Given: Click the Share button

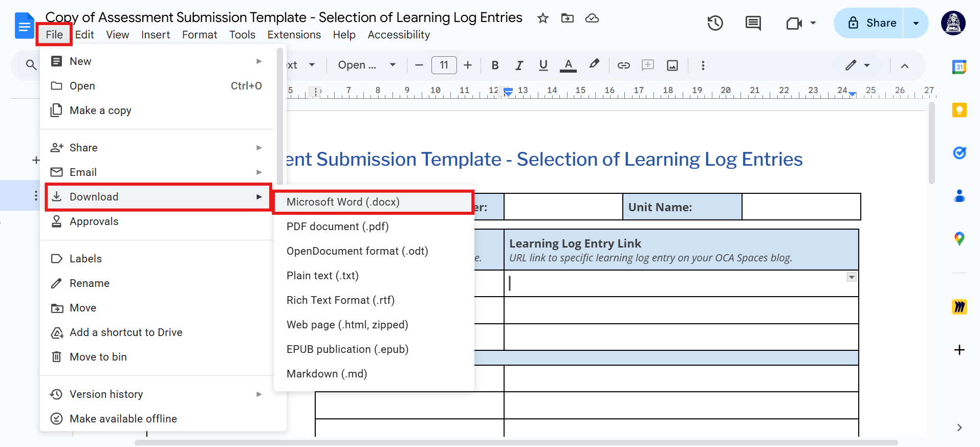Looking at the screenshot, I should (x=868, y=23).
